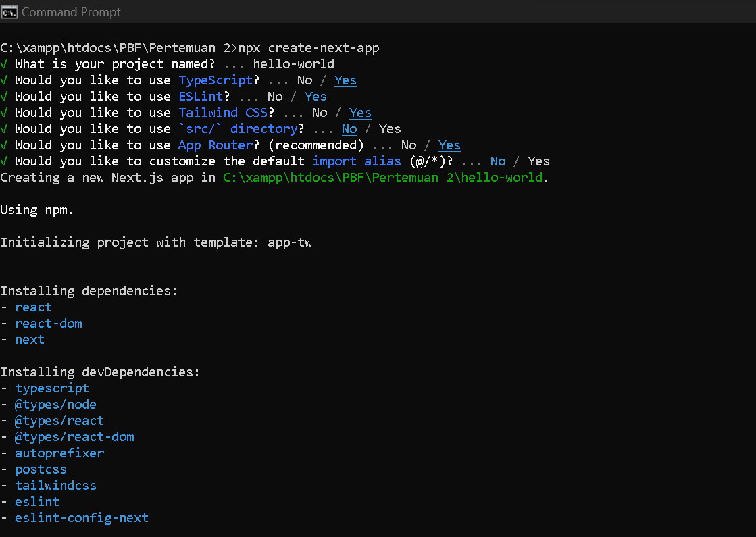
Task: Click underlined 'Yes' on the TypeScript line
Action: pos(345,80)
